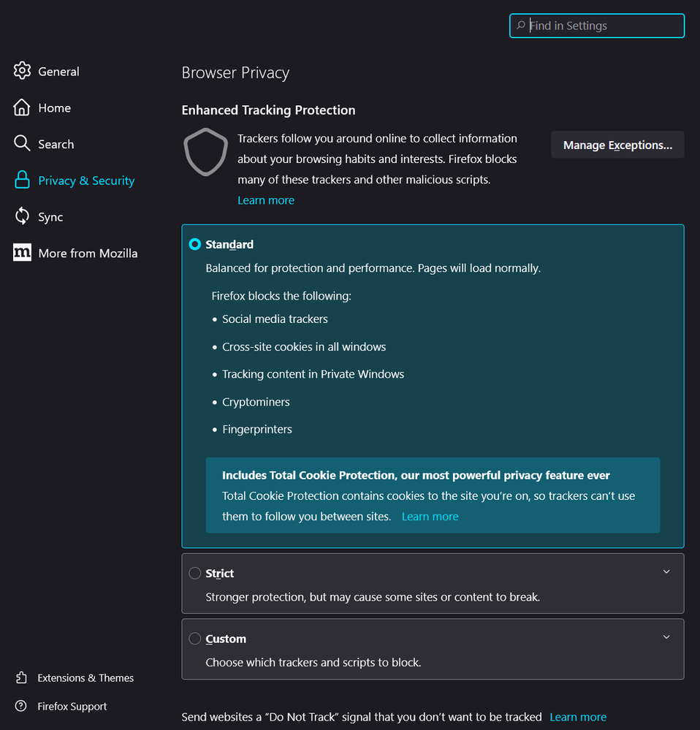Click the Home house icon
This screenshot has width=700, height=730.
pos(22,107)
